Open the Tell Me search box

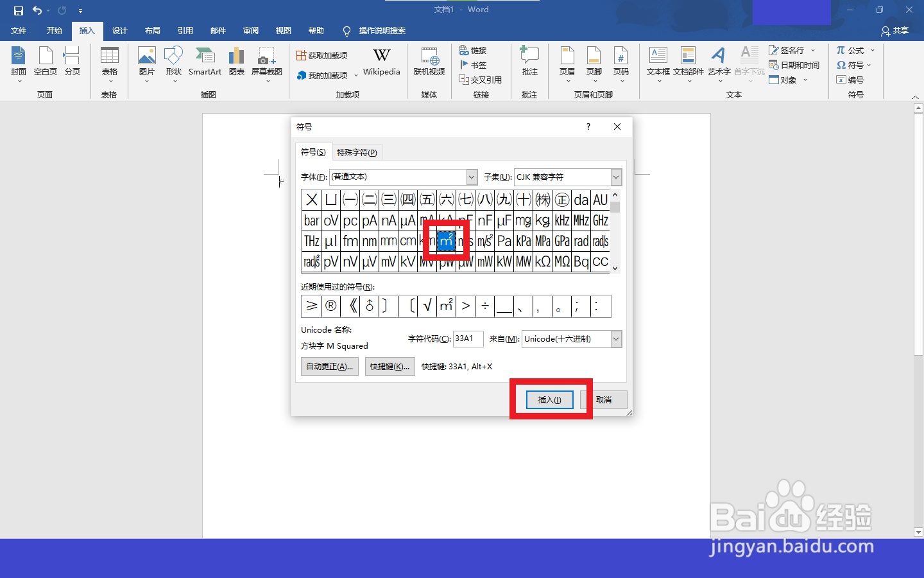(374, 31)
